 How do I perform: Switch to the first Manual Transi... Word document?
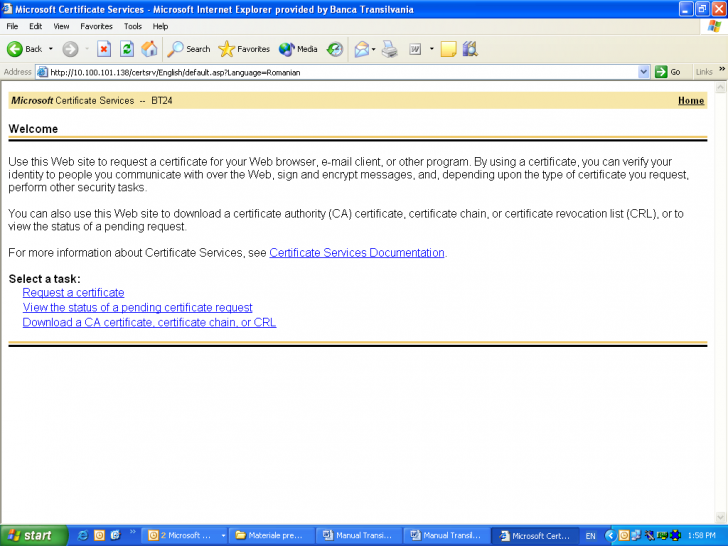pyautogui.click(x=359, y=535)
